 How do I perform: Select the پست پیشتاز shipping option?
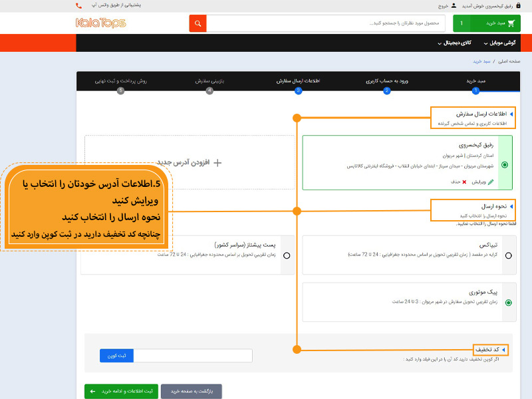tap(287, 255)
